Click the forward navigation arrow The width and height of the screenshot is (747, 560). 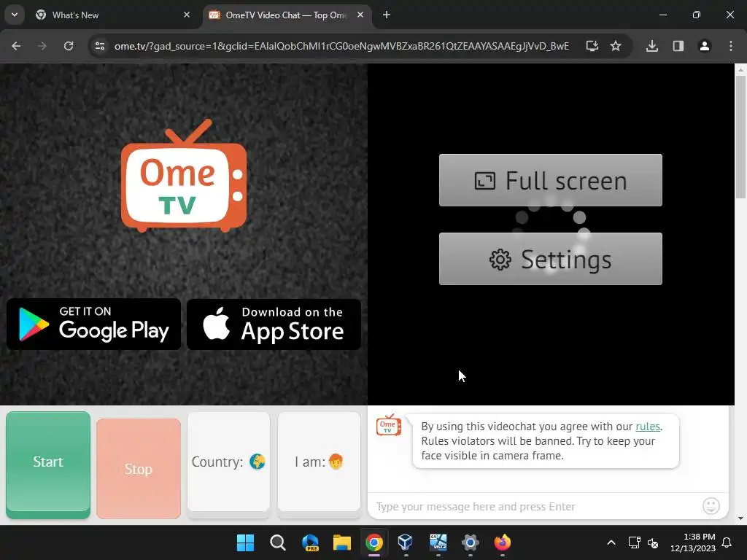[42, 46]
